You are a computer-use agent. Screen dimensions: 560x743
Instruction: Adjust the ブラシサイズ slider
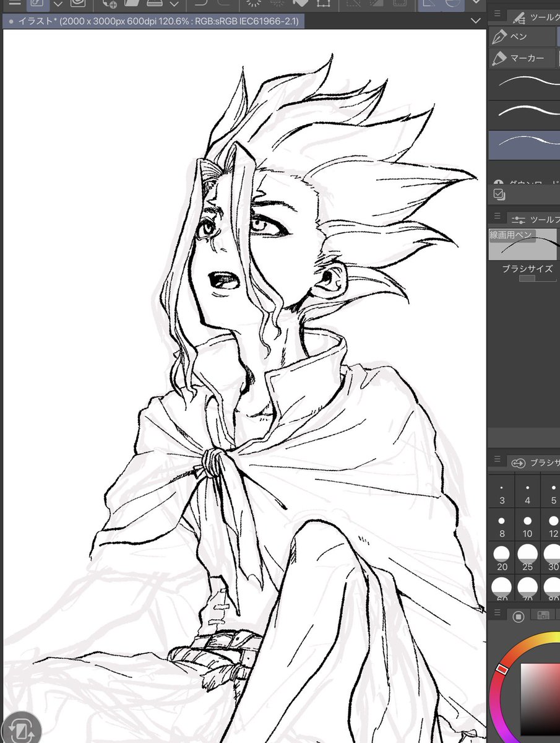coord(538,279)
